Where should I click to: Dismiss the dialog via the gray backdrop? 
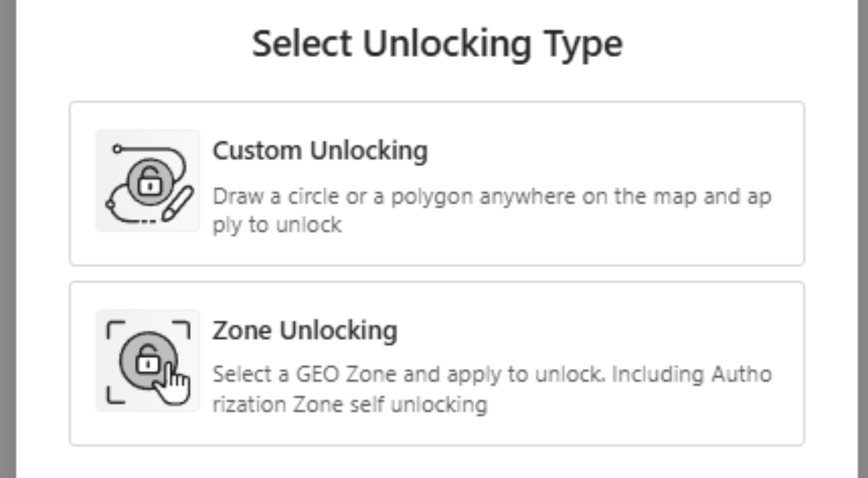pos(8,239)
